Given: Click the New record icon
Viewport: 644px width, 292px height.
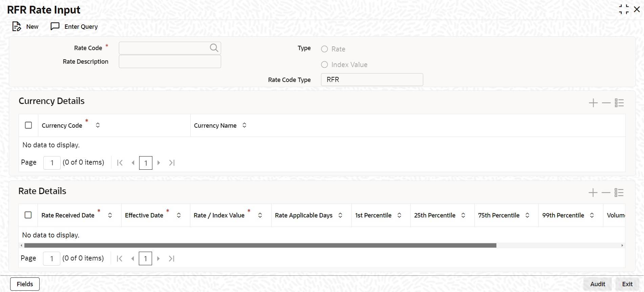Looking at the screenshot, I should coord(17,26).
